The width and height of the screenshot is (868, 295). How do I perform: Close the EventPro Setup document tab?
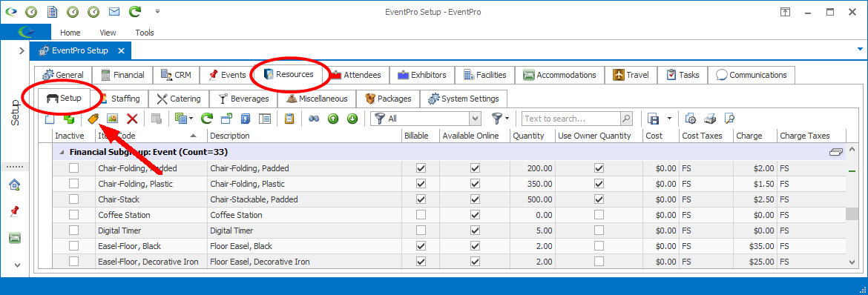121,50
